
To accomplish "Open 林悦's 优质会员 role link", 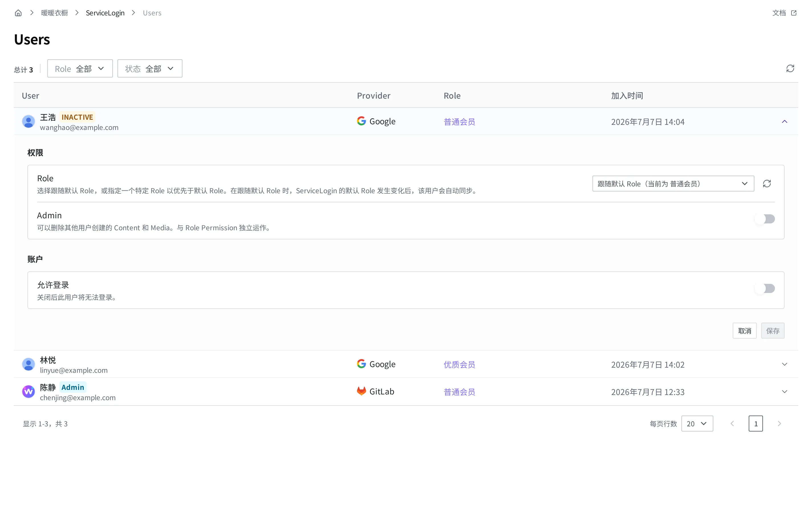I will (x=459, y=364).
